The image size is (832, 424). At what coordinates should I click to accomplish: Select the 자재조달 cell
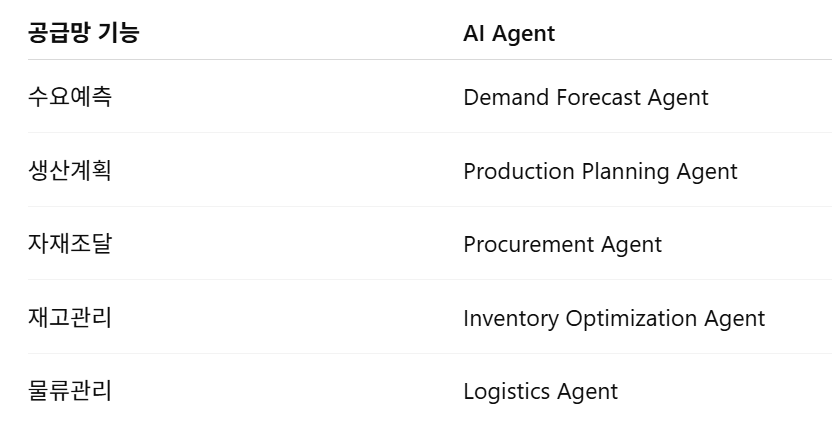70,244
